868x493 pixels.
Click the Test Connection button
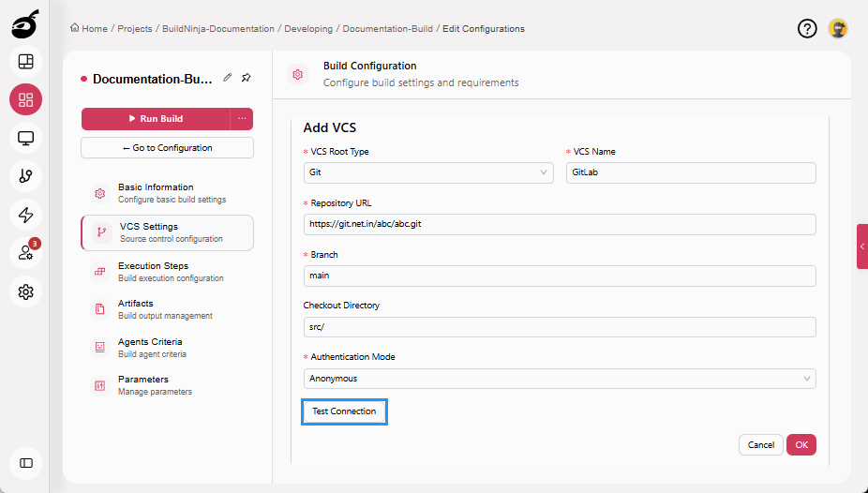[x=344, y=411]
